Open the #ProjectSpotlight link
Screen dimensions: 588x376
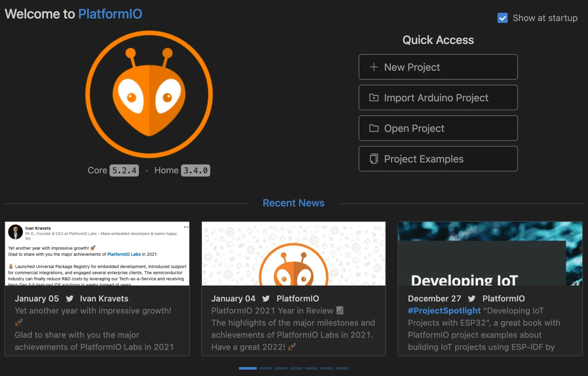pos(444,311)
